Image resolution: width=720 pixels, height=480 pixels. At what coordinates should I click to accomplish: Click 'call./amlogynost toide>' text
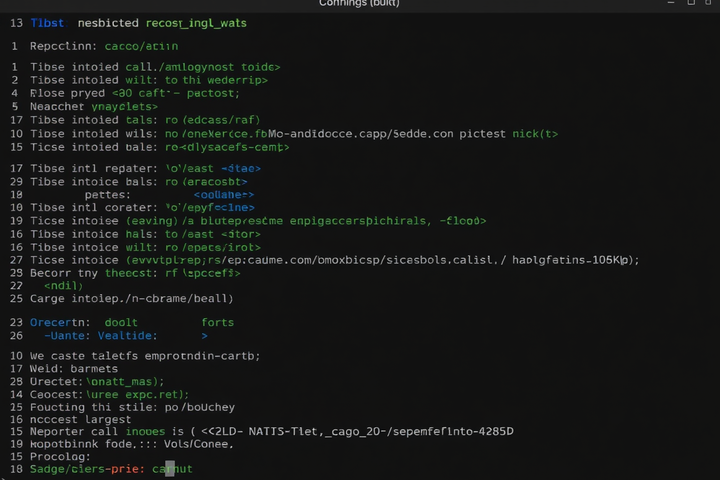click(x=202, y=67)
